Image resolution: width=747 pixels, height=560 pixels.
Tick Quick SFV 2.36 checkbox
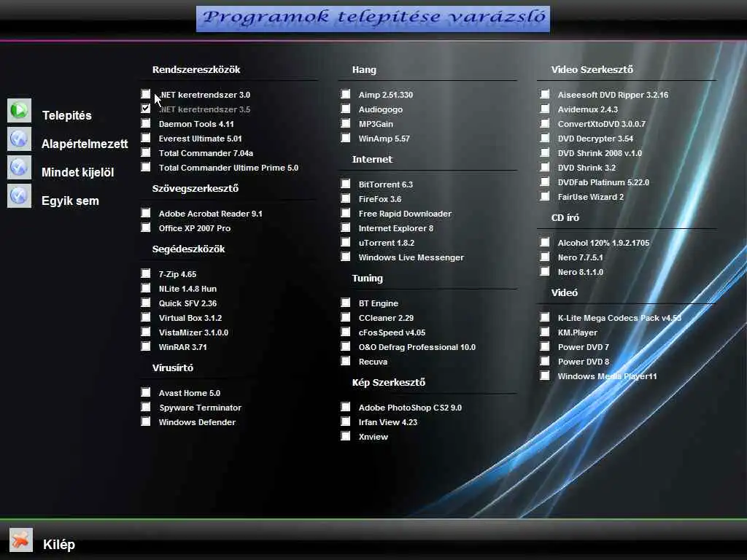(146, 303)
